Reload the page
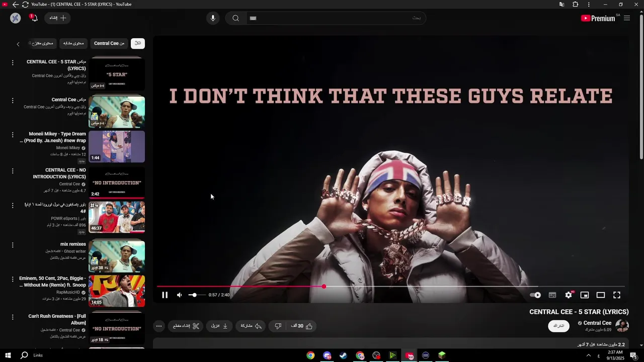 click(x=25, y=5)
